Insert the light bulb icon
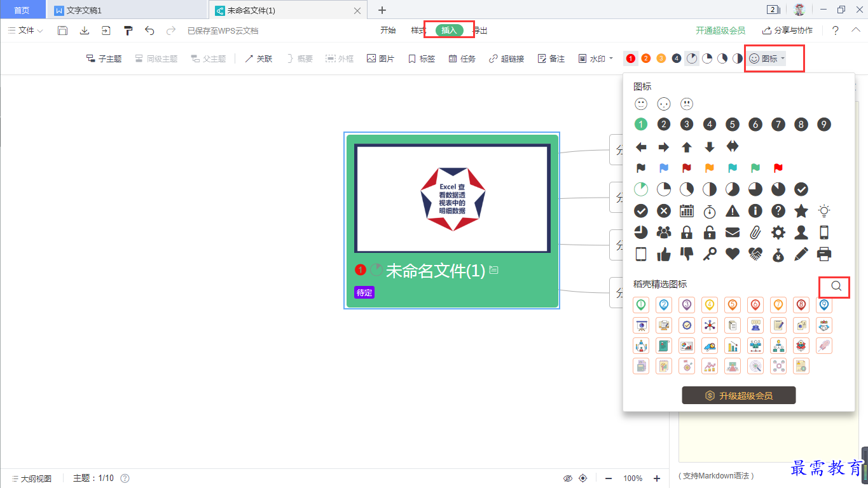 tap(824, 211)
